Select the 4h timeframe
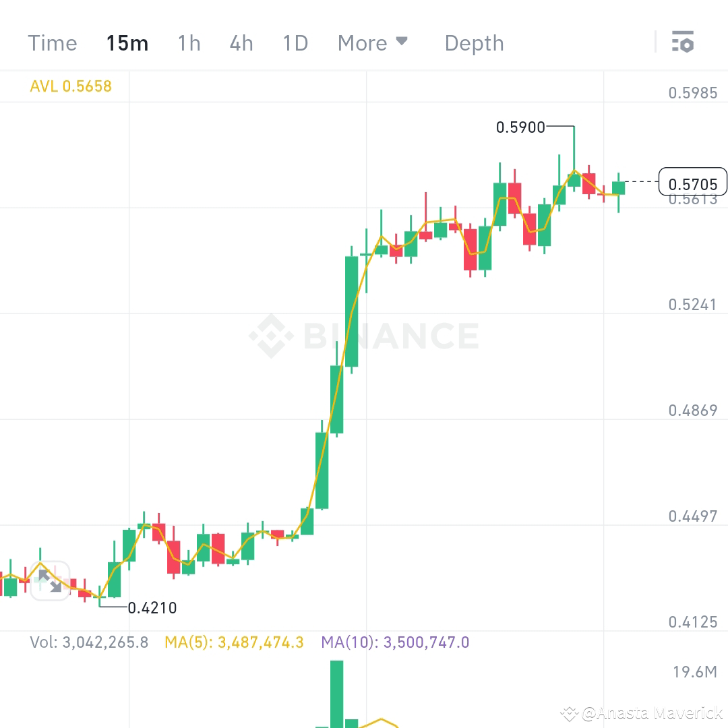 coord(241,42)
